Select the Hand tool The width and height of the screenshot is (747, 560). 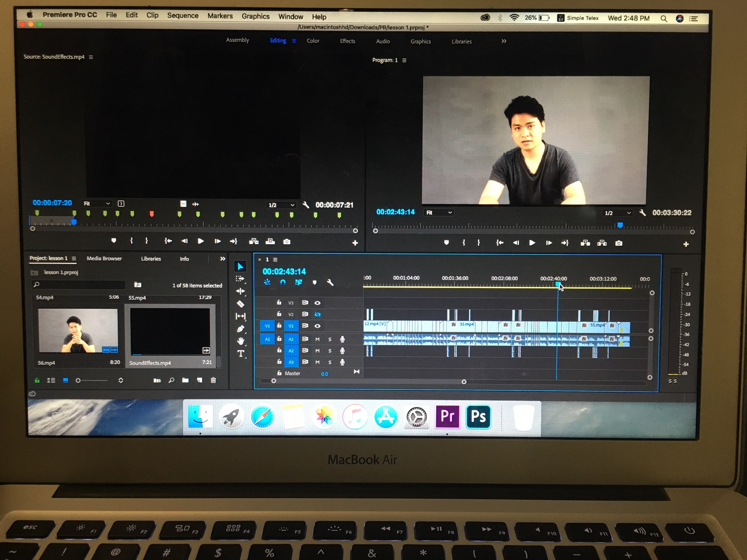[x=241, y=341]
